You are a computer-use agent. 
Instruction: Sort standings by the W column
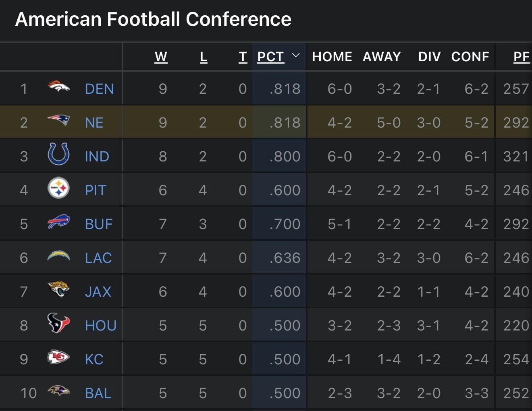click(x=161, y=56)
